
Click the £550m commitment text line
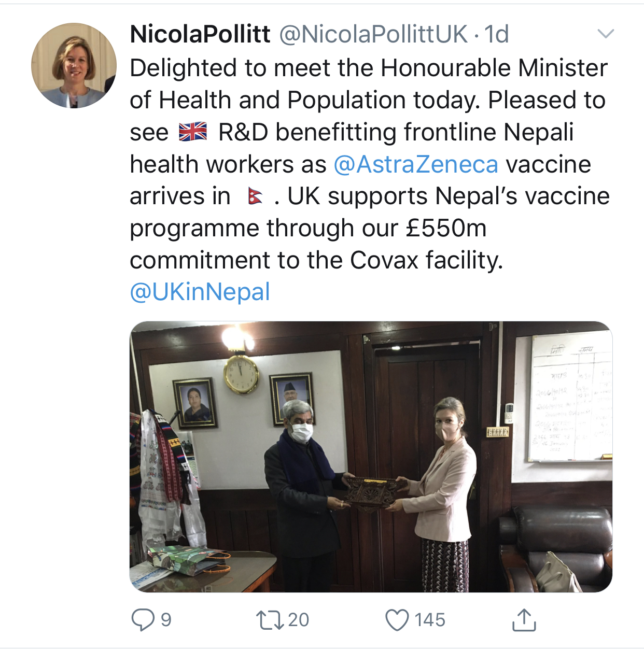point(309,228)
